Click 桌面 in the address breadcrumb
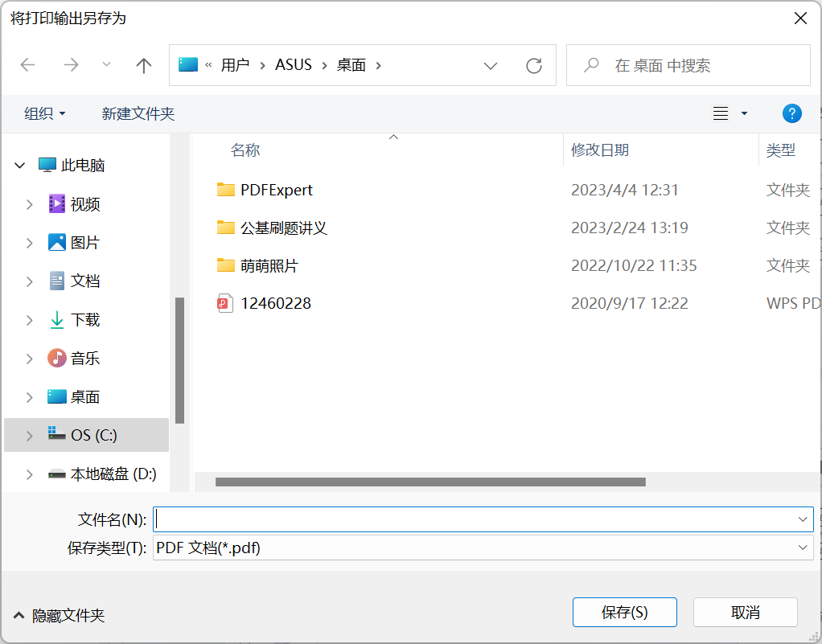 pyautogui.click(x=350, y=64)
